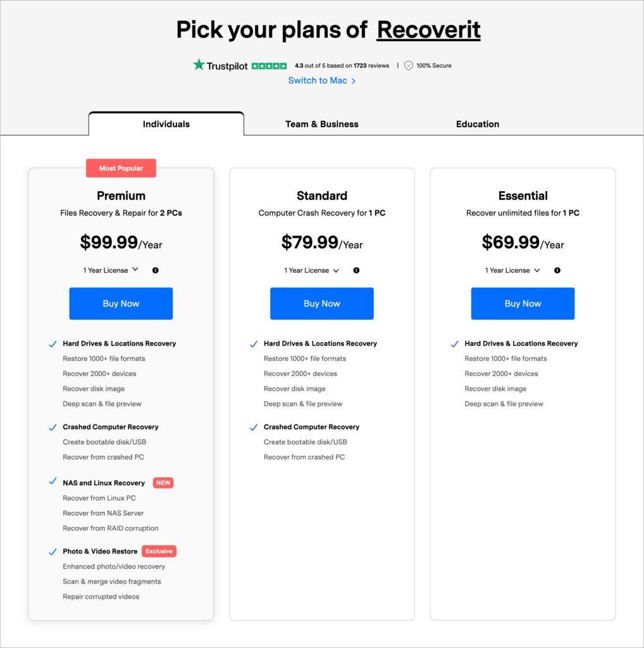Click the info icon in the Essential plan
The width and height of the screenshot is (644, 648).
[557, 270]
